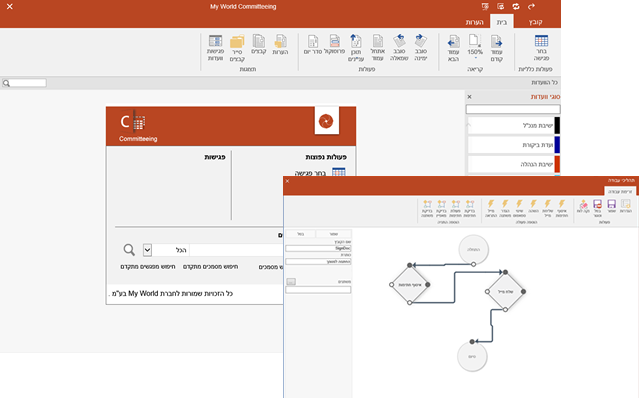Click the round start node in workflow diagram
Screen dimensions: 642x401
click(x=471, y=248)
